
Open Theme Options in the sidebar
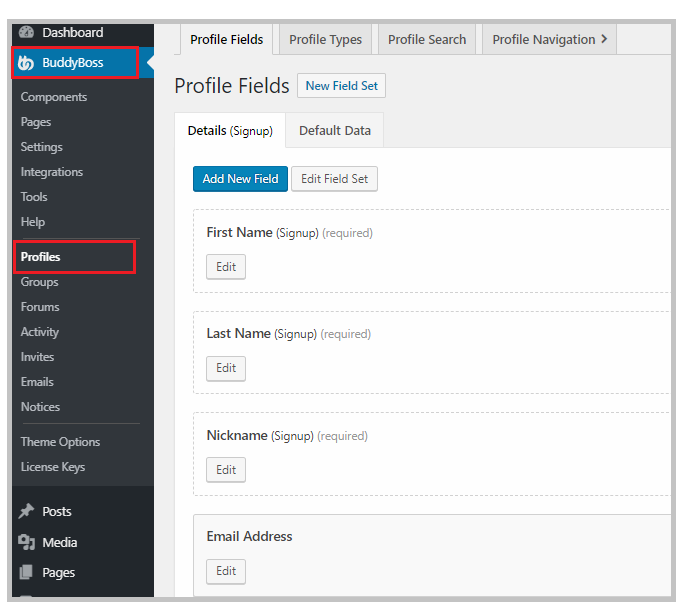tap(60, 442)
